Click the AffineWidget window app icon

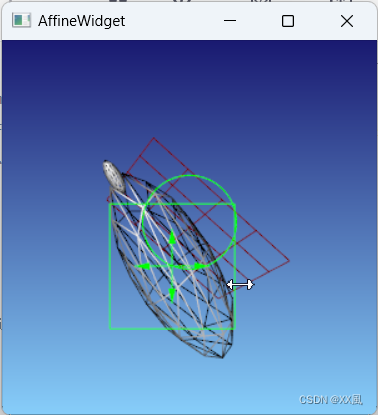pyautogui.click(x=21, y=20)
